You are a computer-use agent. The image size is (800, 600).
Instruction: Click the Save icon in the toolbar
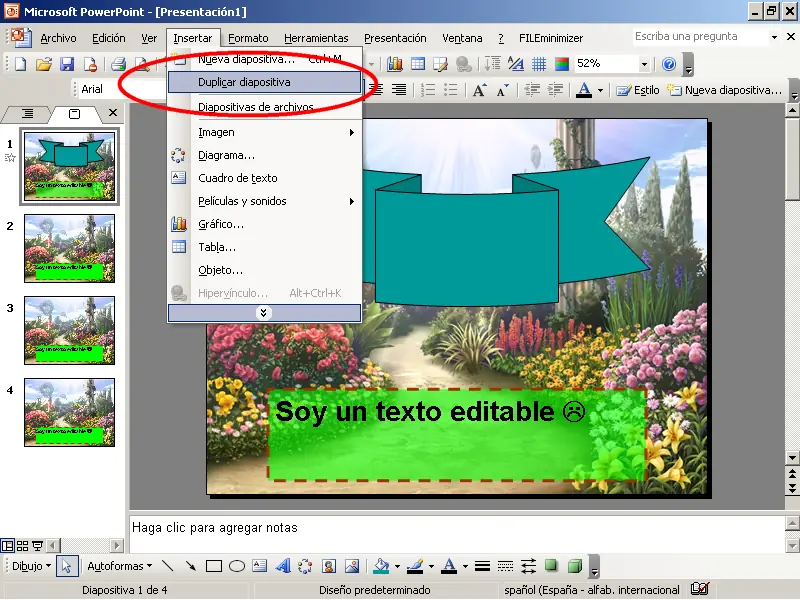click(x=67, y=64)
